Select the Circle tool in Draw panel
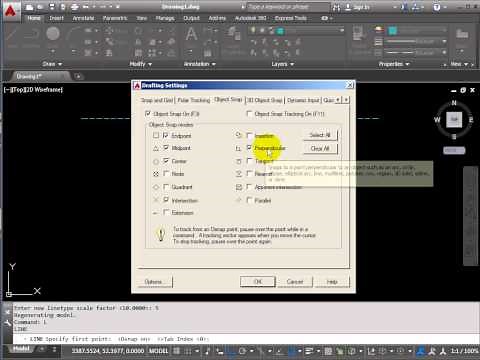 pos(53,34)
